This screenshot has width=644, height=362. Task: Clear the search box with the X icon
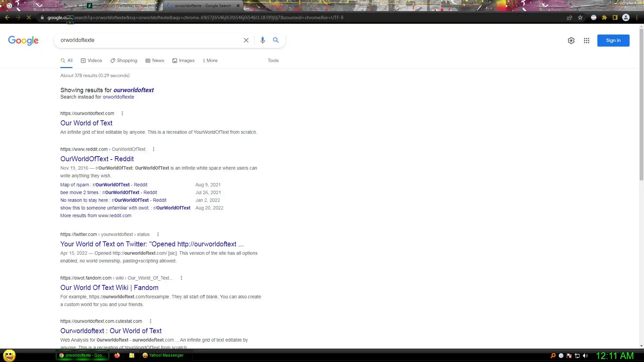pos(246,40)
